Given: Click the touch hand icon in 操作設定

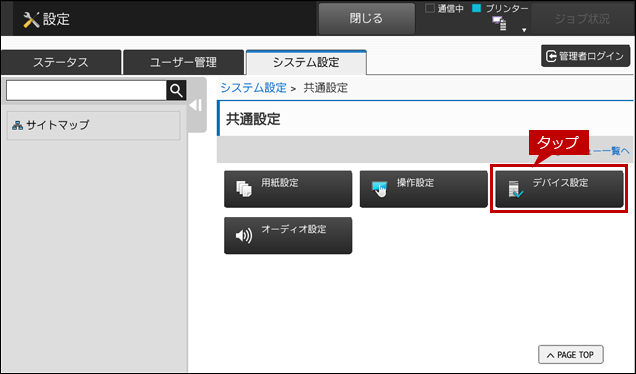Looking at the screenshot, I should (379, 189).
